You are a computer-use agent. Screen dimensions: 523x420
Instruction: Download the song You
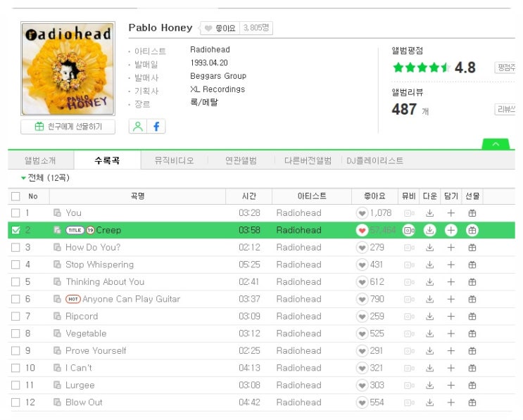(x=430, y=213)
